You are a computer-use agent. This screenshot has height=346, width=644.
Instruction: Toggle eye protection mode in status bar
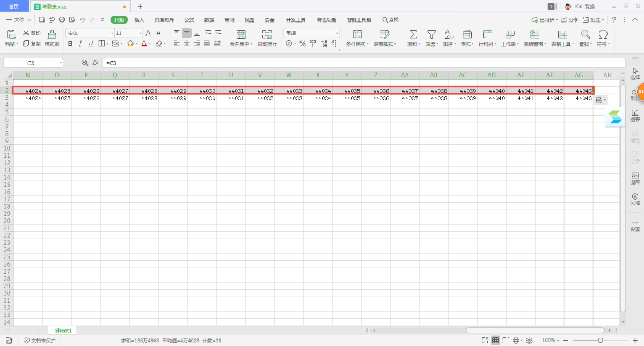[529, 341]
